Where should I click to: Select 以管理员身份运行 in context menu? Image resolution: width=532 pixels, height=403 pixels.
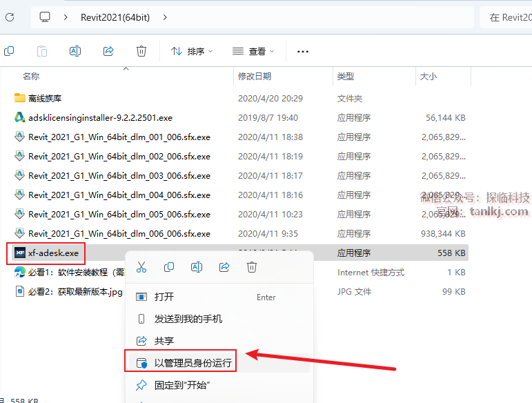[193, 362]
